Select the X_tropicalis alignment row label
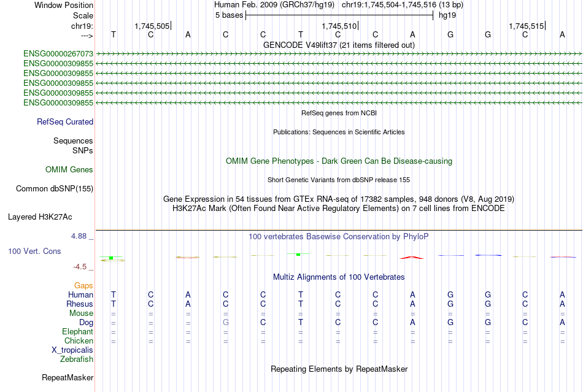This screenshot has width=583, height=392. pyautogui.click(x=72, y=350)
